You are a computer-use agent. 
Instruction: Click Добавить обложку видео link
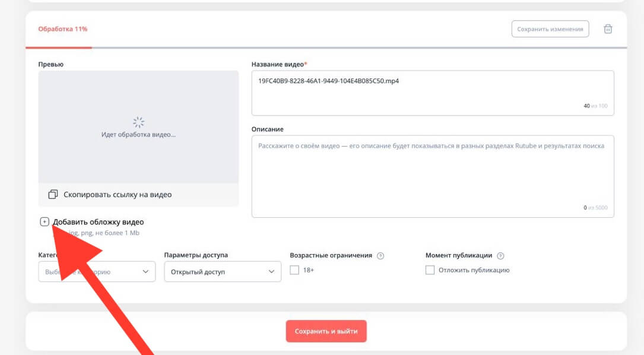pyautogui.click(x=99, y=222)
